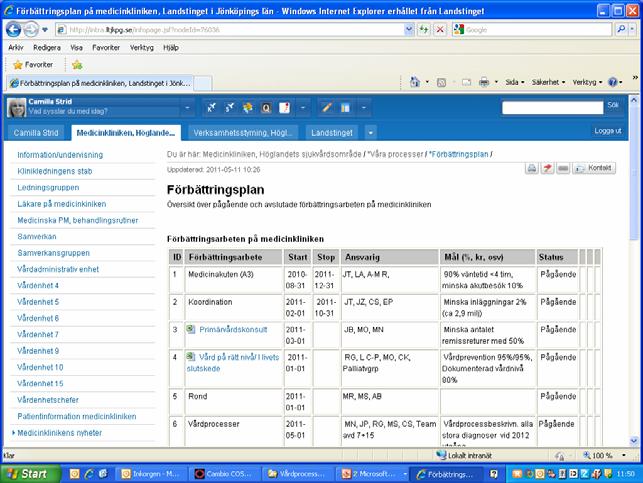The width and height of the screenshot is (643, 483).
Task: Click Inkorgen Outlook taskbar button
Action: click(153, 474)
